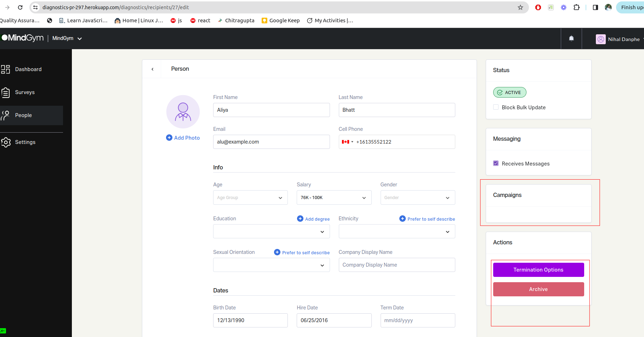
Task: Open the Home Linux bookmark
Action: click(x=139, y=21)
